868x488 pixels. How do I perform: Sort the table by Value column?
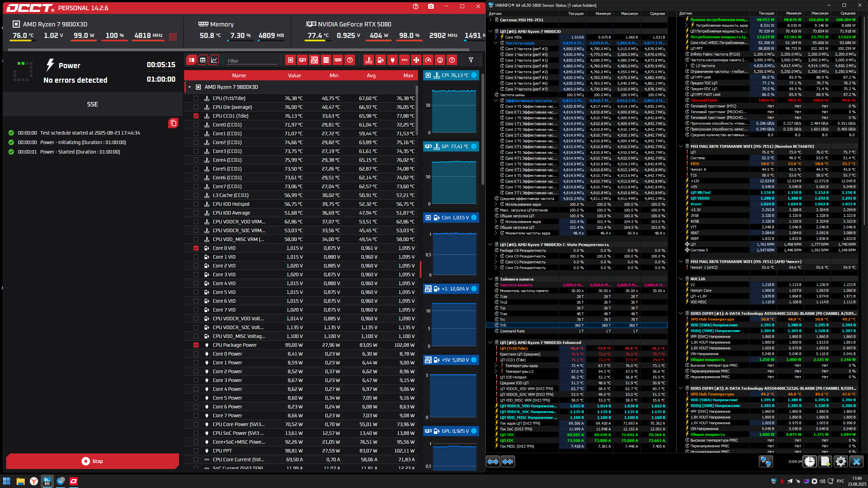(x=294, y=75)
